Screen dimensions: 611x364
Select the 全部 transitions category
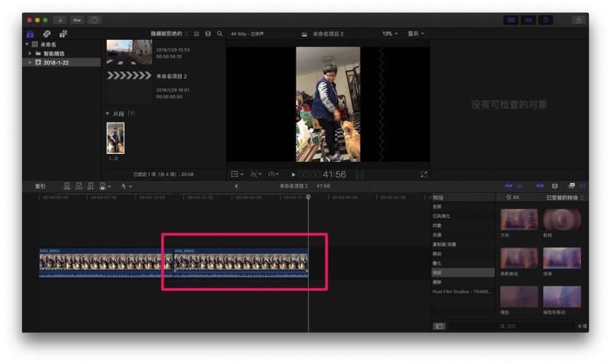click(437, 206)
